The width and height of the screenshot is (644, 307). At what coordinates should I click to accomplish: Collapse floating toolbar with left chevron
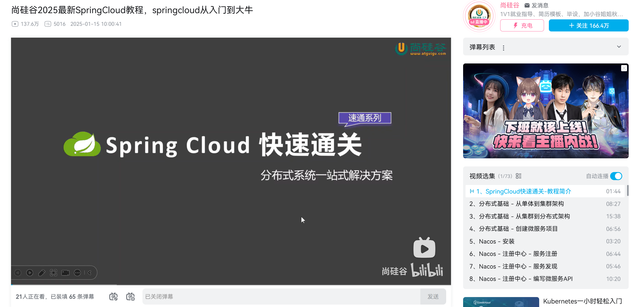pos(90,273)
